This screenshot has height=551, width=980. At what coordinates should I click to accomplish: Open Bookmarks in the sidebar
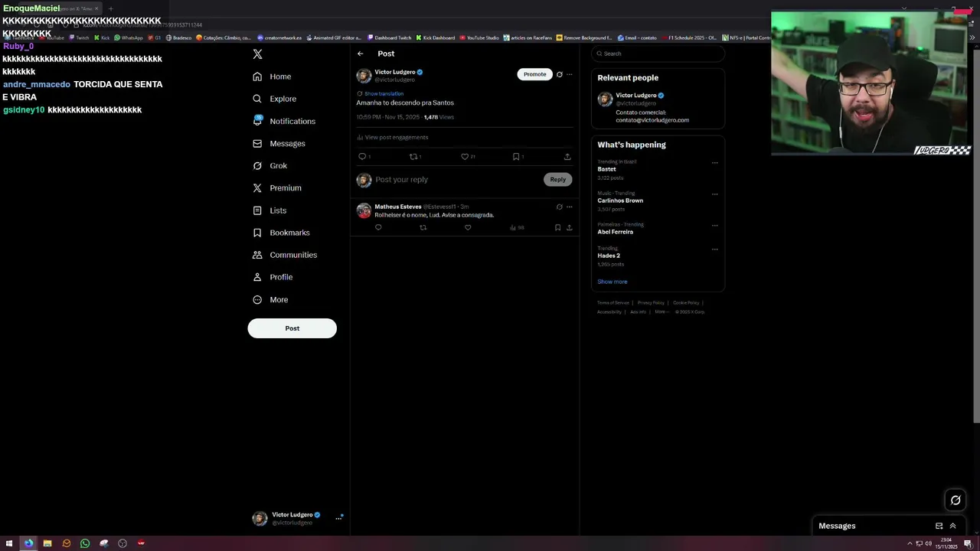click(280, 233)
